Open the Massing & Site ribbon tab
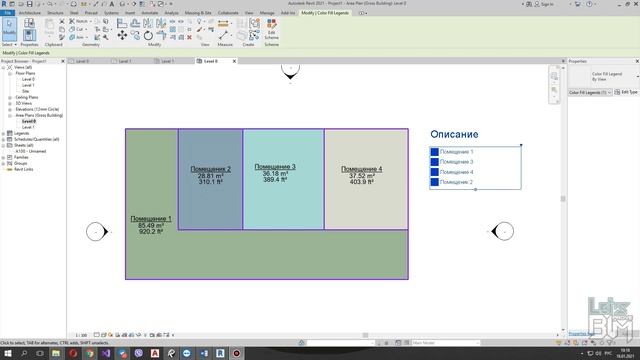The width and height of the screenshot is (640, 360). click(198, 13)
